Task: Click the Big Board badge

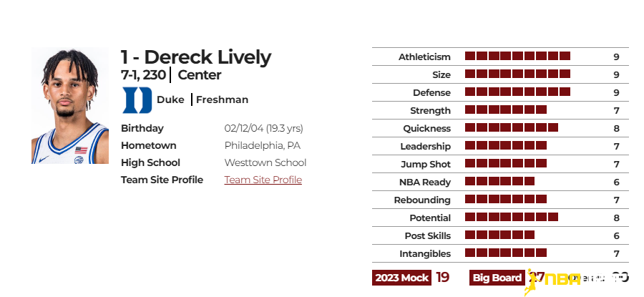Action: [497, 278]
